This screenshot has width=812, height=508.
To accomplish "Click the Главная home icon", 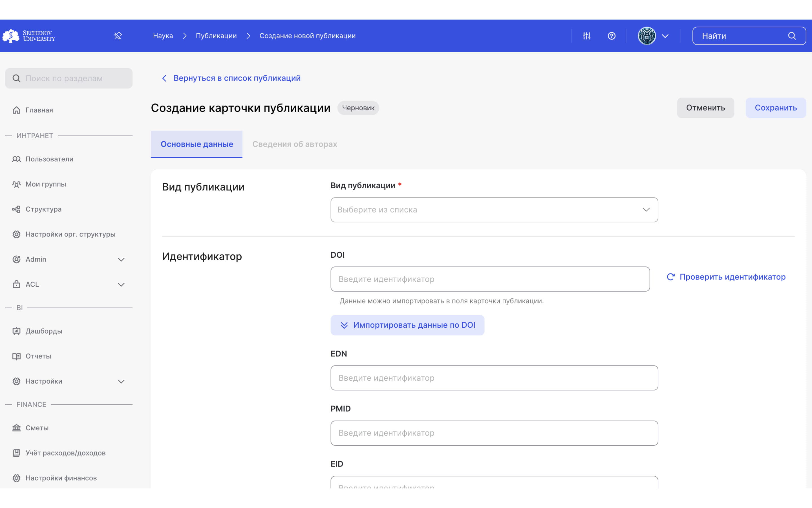I will click(16, 110).
